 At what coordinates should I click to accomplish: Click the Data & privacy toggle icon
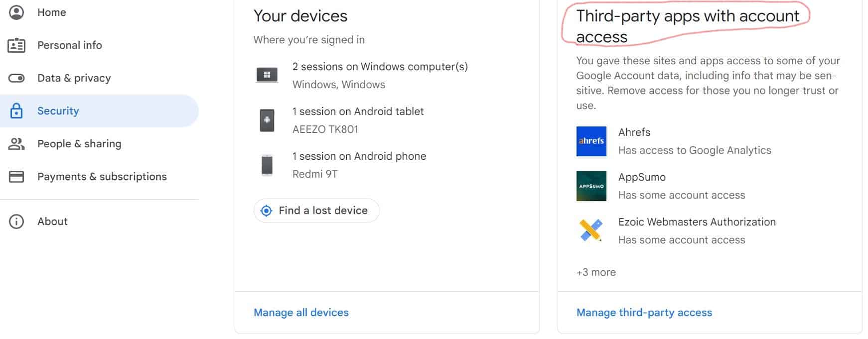click(16, 78)
